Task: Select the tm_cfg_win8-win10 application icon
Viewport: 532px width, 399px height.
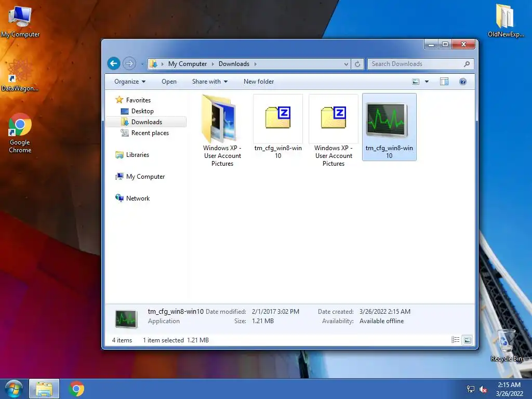Action: pyautogui.click(x=389, y=127)
